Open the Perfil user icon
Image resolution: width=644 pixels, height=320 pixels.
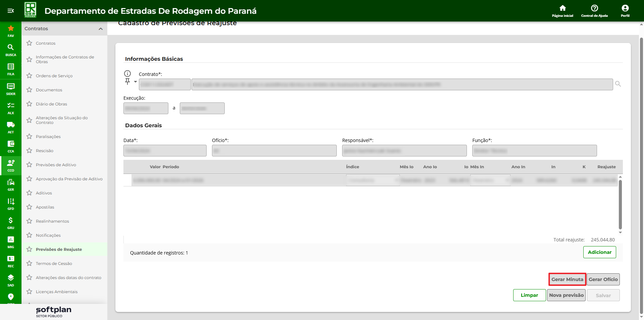[x=625, y=8]
